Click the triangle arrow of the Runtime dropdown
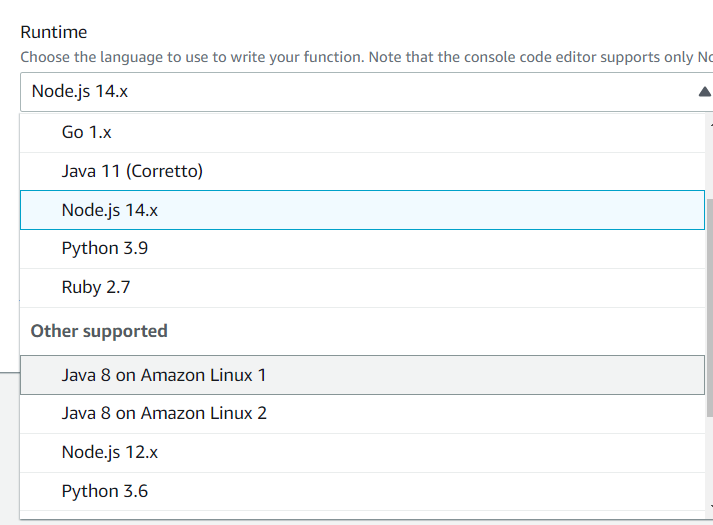The width and height of the screenshot is (713, 525). [704, 92]
